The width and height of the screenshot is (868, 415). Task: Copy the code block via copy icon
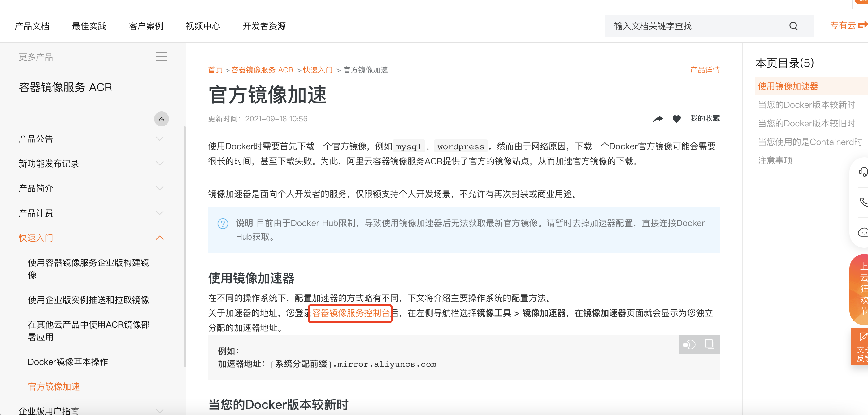click(x=709, y=344)
